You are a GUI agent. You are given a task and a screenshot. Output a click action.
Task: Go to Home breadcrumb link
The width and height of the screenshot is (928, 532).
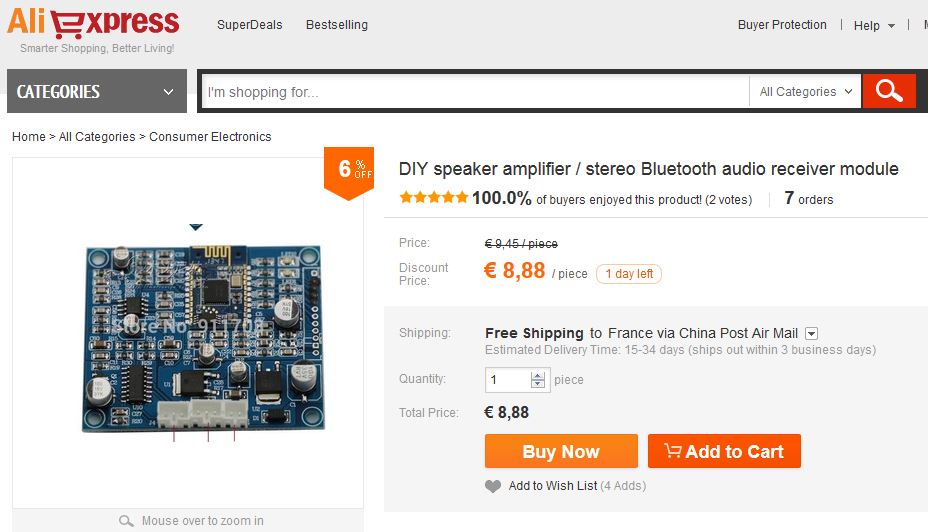(29, 137)
